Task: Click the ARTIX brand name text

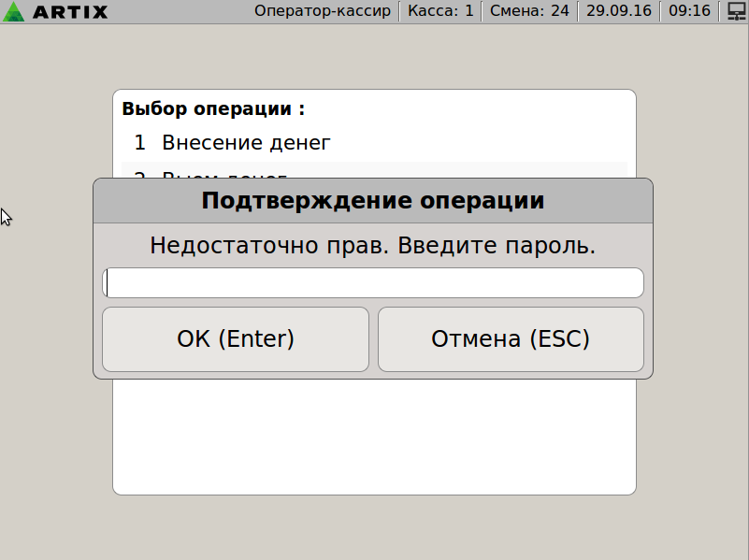Action: (70, 12)
